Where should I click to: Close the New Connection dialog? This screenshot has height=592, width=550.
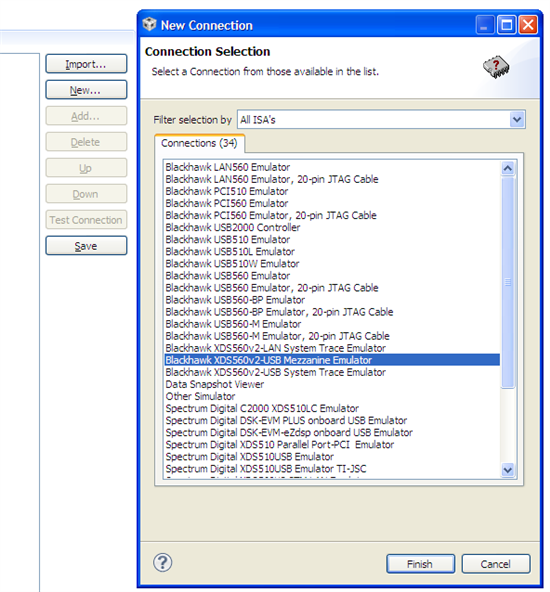point(528,25)
